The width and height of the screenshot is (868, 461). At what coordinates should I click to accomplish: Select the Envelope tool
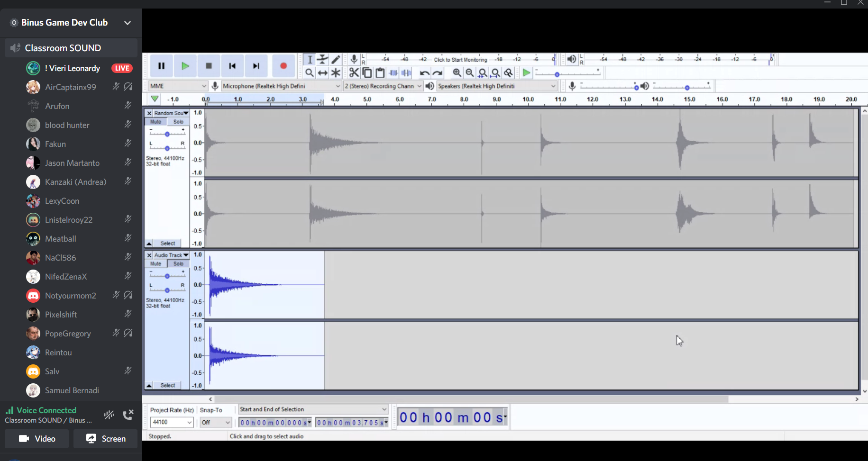[322, 59]
